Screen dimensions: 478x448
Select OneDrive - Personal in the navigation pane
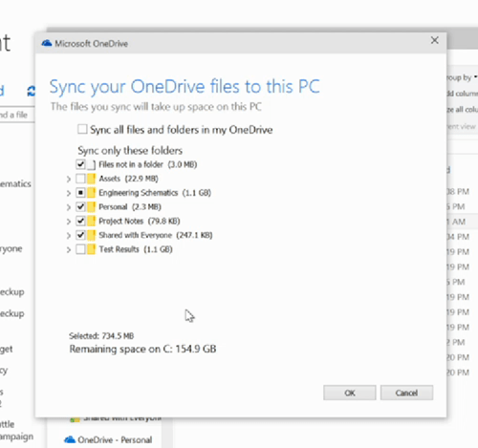[x=108, y=439]
